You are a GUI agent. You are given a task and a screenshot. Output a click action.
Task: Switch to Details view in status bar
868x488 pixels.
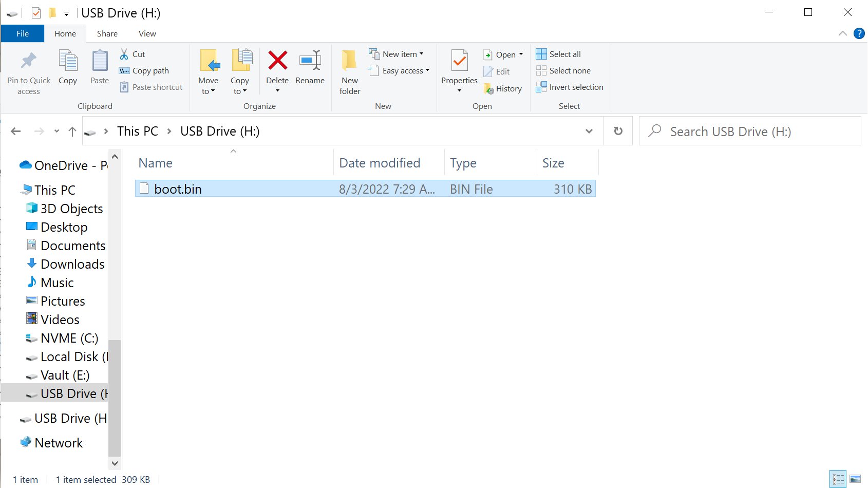839,479
